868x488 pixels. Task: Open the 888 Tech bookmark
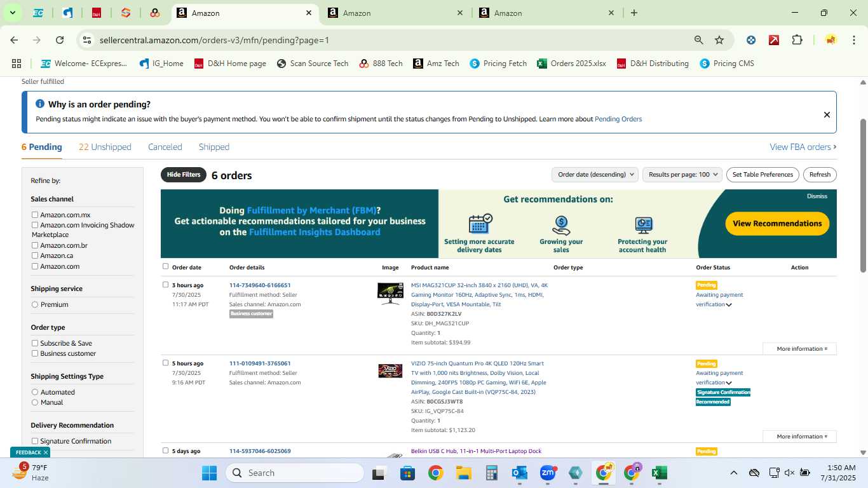(381, 64)
